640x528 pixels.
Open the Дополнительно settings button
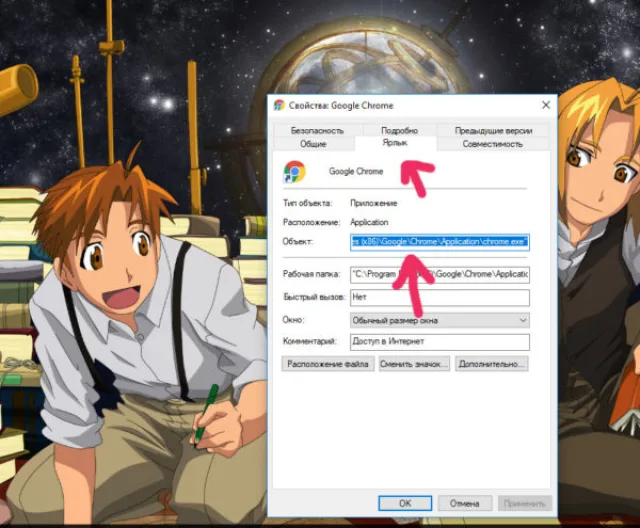pyautogui.click(x=491, y=364)
